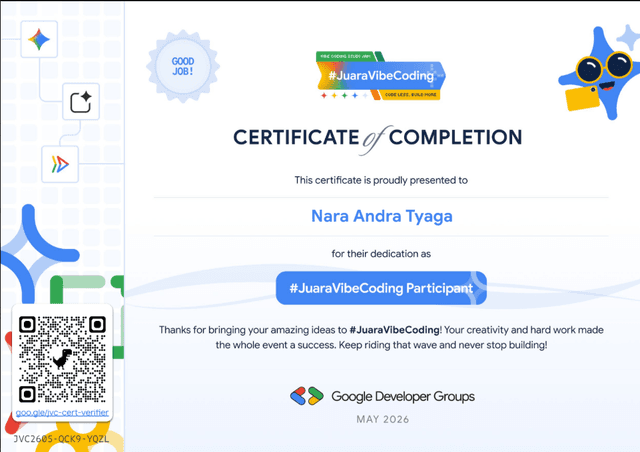Viewport: 640px width, 452px height.
Task: Click the Good Job! badge seal
Action: 183,66
